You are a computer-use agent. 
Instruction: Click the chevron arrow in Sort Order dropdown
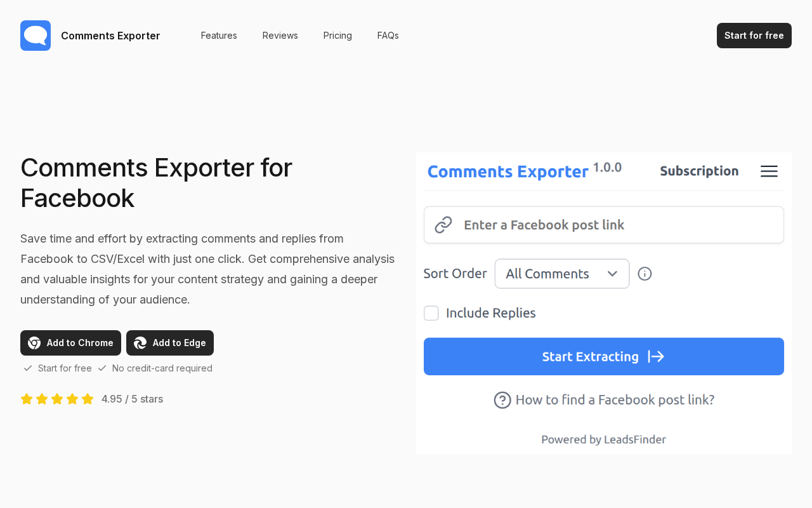[612, 274]
